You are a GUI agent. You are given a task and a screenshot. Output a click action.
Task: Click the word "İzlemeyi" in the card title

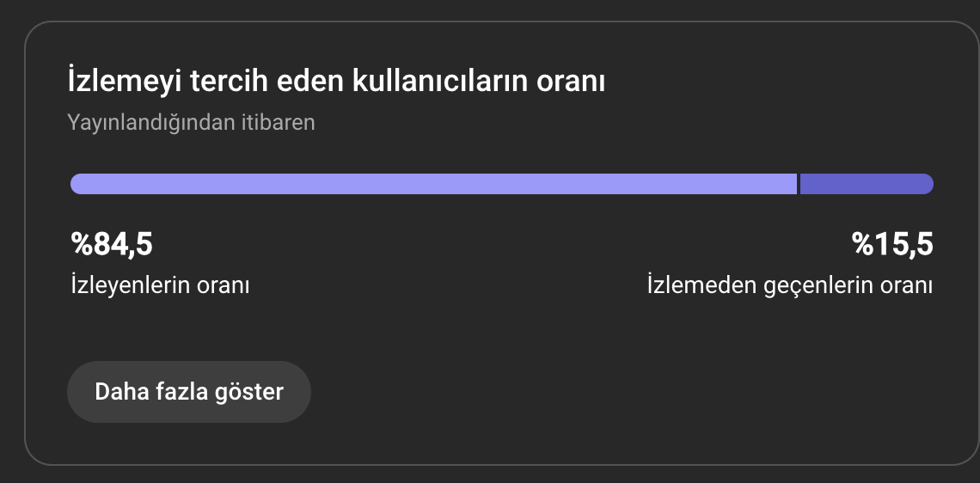(x=125, y=83)
